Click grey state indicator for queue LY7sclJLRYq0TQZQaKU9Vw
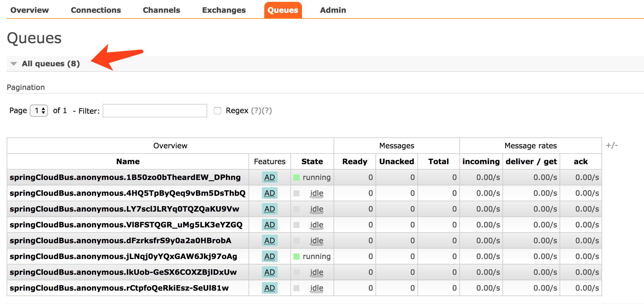The image size is (644, 304). point(296,209)
